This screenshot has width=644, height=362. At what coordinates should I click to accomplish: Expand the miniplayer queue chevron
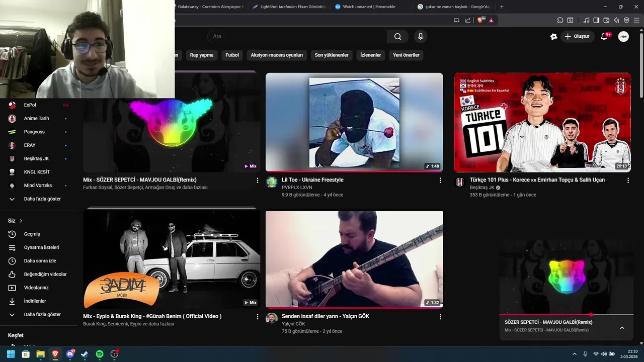click(622, 328)
